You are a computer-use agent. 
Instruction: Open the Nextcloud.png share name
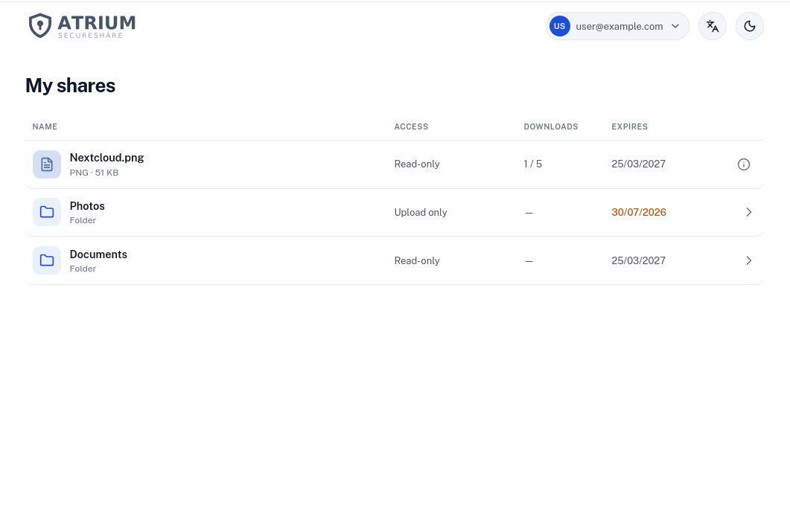click(x=106, y=158)
